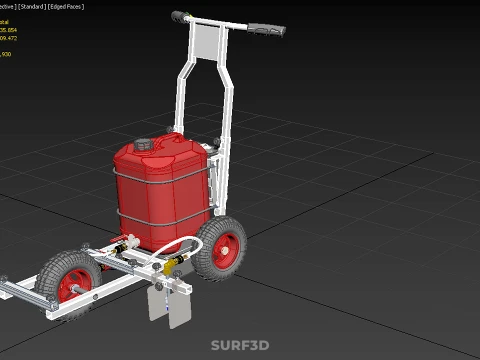Viewport: 480px width, 360px height.
Task: Select the red jerry can model
Action: [162, 192]
